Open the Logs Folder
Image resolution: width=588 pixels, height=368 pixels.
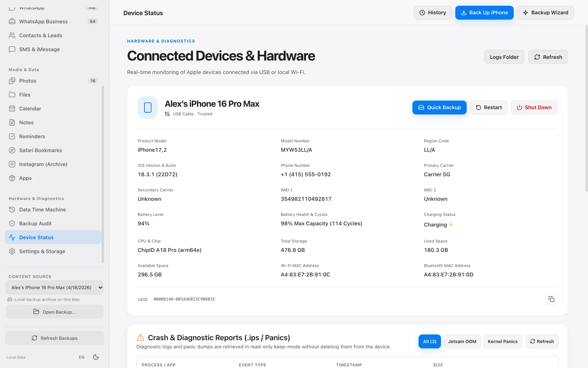[504, 57]
